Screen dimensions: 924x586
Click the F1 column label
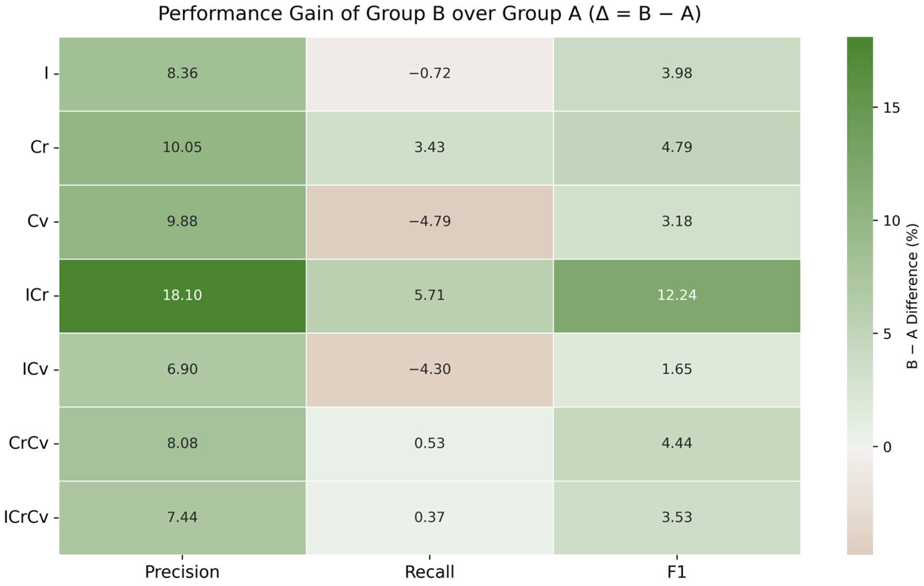point(676,572)
